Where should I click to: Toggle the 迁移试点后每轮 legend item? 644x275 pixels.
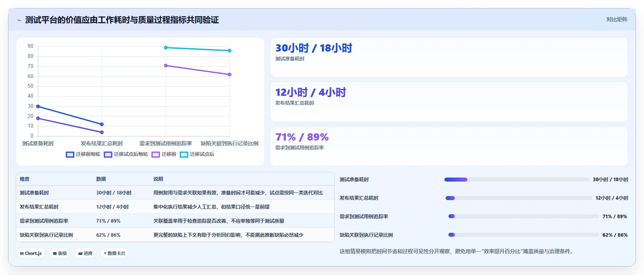click(126, 154)
